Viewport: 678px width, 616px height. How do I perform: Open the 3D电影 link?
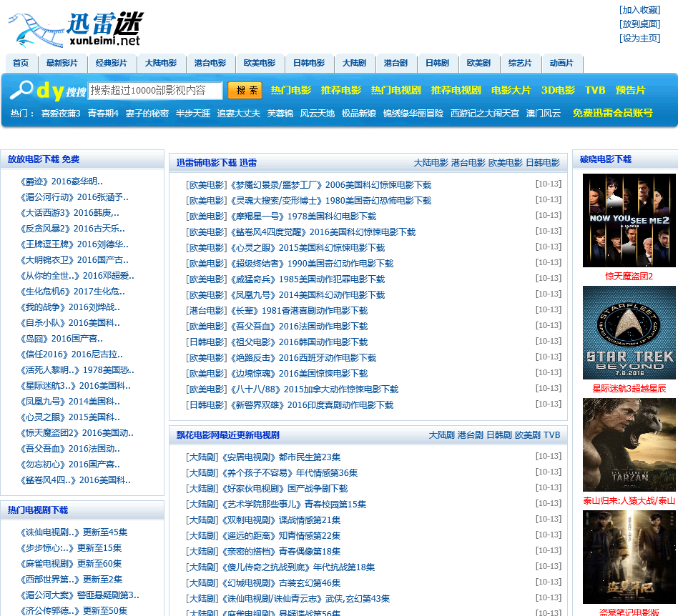click(558, 90)
